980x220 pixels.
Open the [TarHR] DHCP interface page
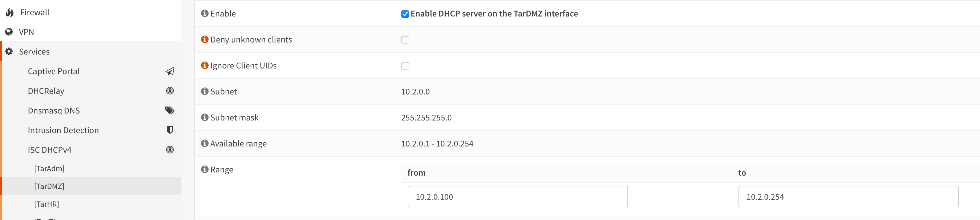47,204
